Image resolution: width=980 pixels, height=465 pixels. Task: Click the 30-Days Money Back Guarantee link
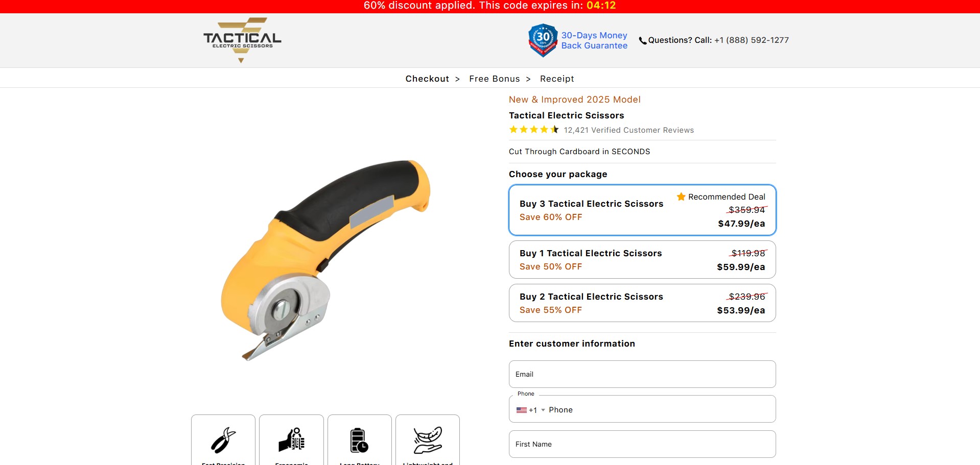(594, 40)
